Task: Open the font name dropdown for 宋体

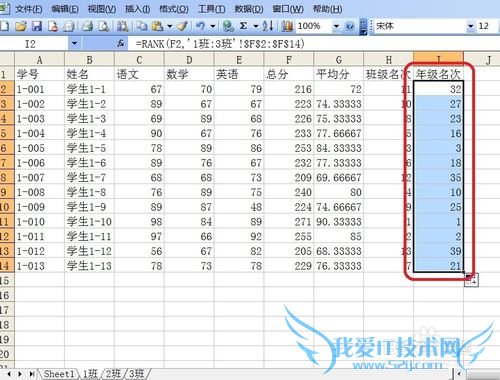Action: pyautogui.click(x=470, y=26)
